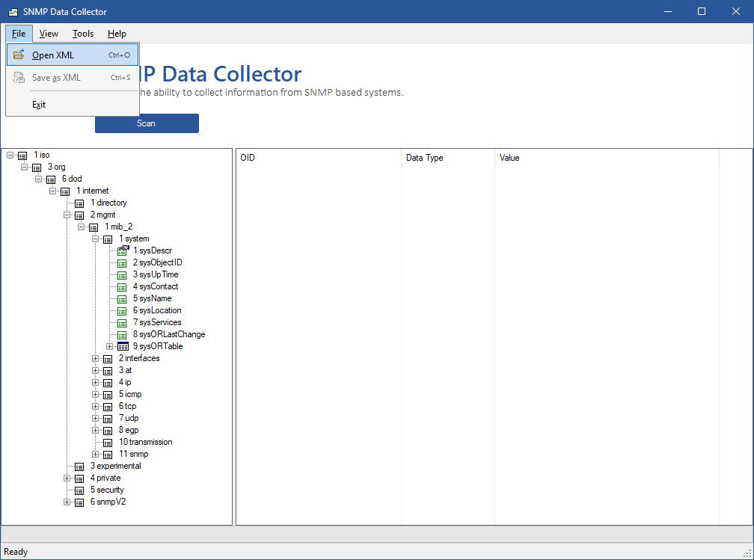Click the snmpV2 node icon
Screen dimensions: 754x560
79,502
